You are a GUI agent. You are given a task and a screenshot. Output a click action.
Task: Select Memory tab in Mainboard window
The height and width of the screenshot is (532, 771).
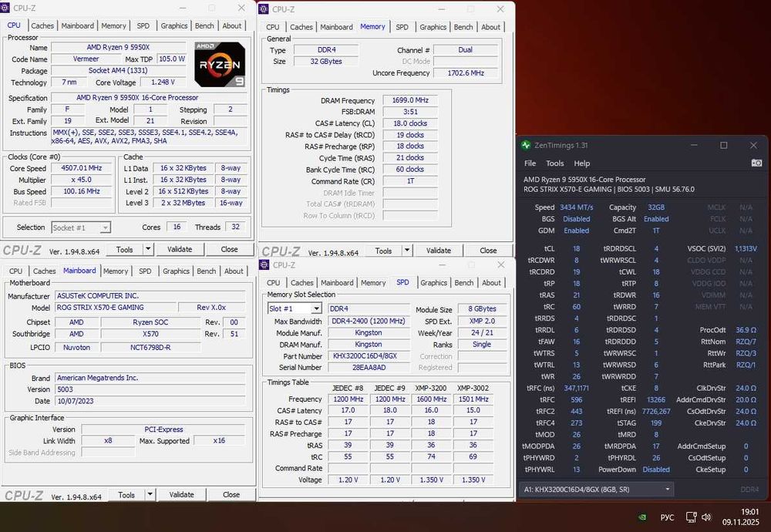(x=116, y=271)
